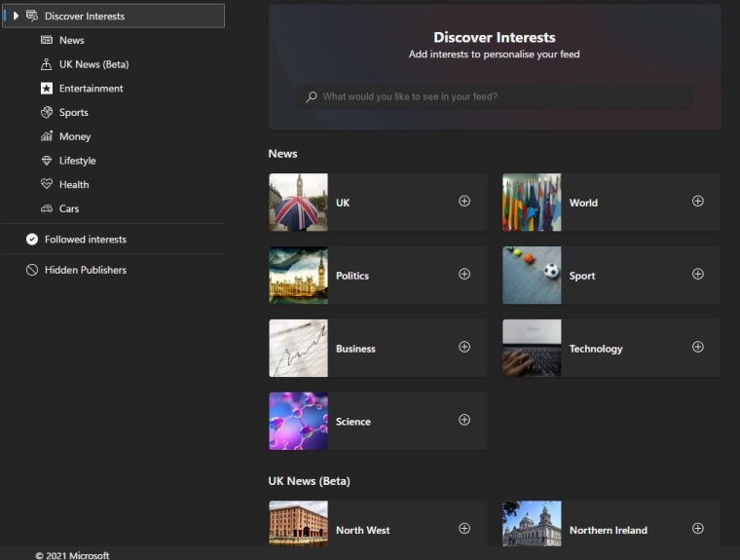740x560 pixels.
Task: Open the News category in sidebar
Action: point(72,40)
